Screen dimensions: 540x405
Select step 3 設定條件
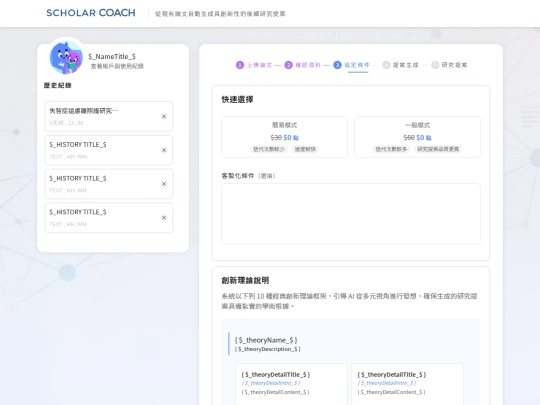tap(351, 65)
